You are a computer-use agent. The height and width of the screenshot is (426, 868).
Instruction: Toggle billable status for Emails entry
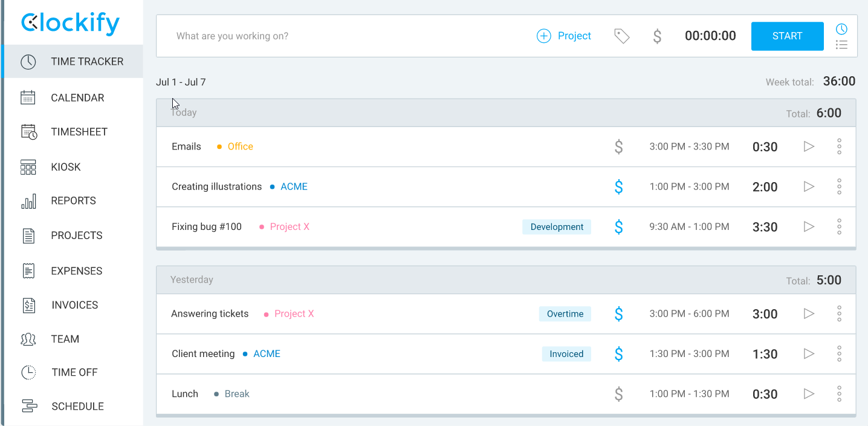[x=618, y=146]
